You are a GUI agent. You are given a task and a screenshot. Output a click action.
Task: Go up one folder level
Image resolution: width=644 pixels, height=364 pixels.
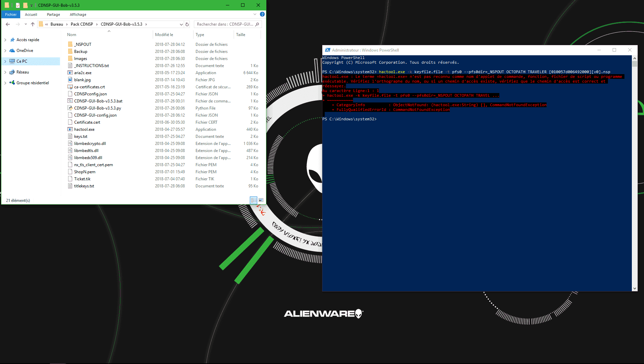click(33, 24)
